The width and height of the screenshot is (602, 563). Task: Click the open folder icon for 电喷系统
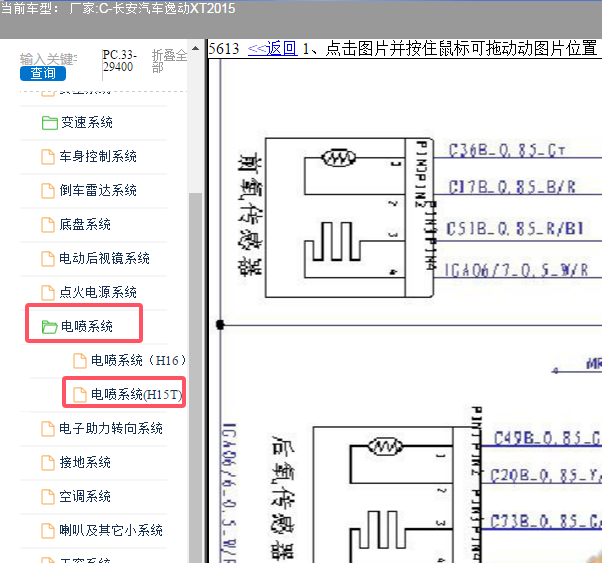(50, 327)
